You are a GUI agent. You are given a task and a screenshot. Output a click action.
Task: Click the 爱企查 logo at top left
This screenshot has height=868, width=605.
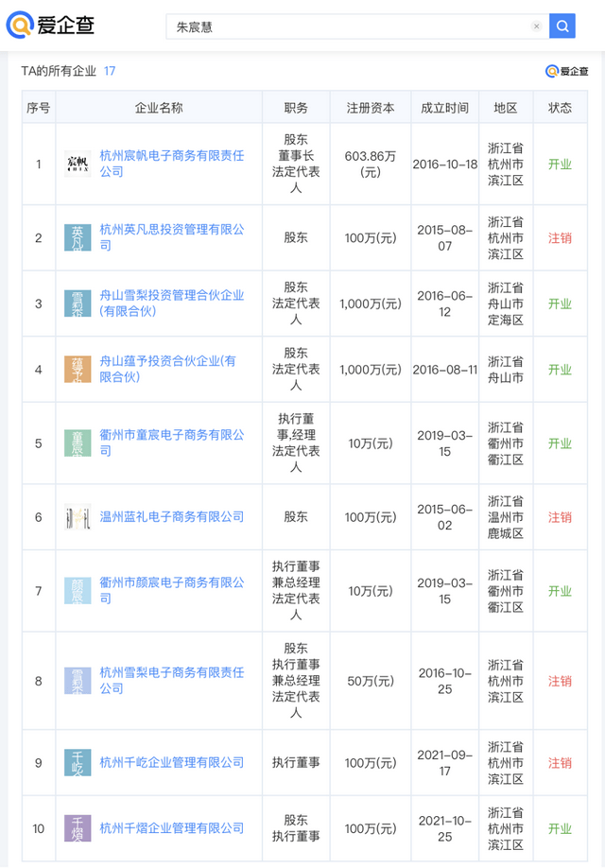click(51, 26)
